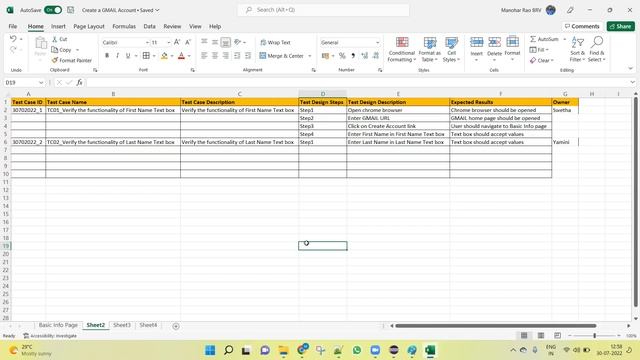Screen dimensions: 640x360
Task: Add a new sheet with plus button
Action: click(176, 326)
